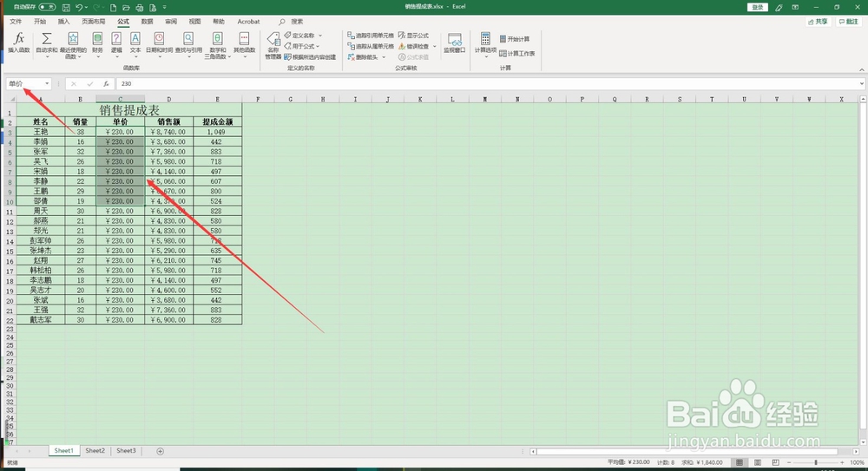Open Customize Quick Access Toolbar dropdown
This screenshot has height=471, width=868.
coord(164,7)
